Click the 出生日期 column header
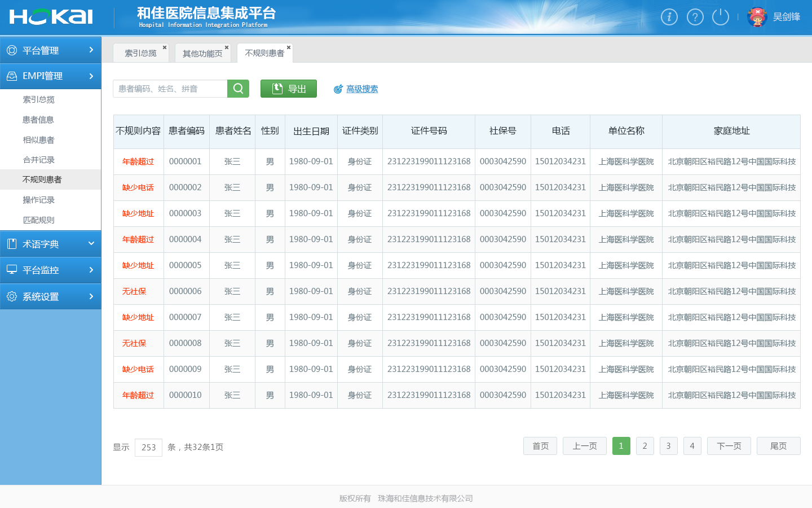Viewport: 812px width, 508px height. pyautogui.click(x=311, y=132)
